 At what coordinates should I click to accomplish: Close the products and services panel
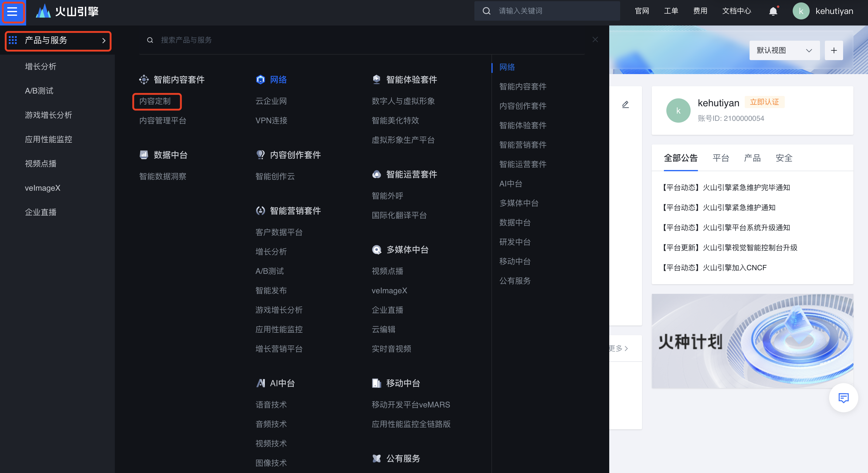tap(595, 40)
